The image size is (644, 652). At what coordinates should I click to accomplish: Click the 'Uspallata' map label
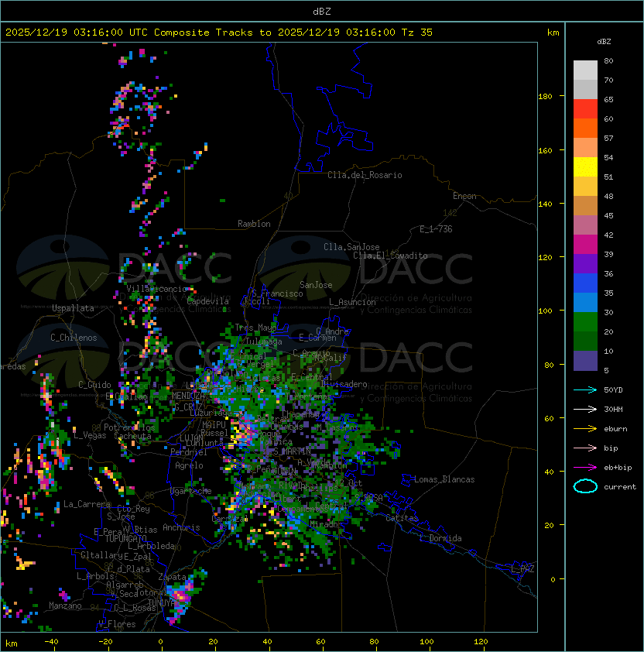click(73, 308)
